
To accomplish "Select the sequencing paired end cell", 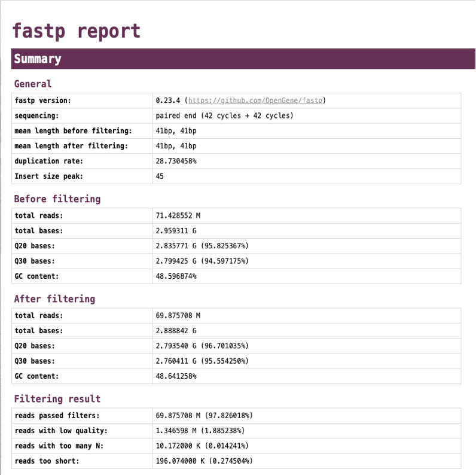I will click(307, 115).
